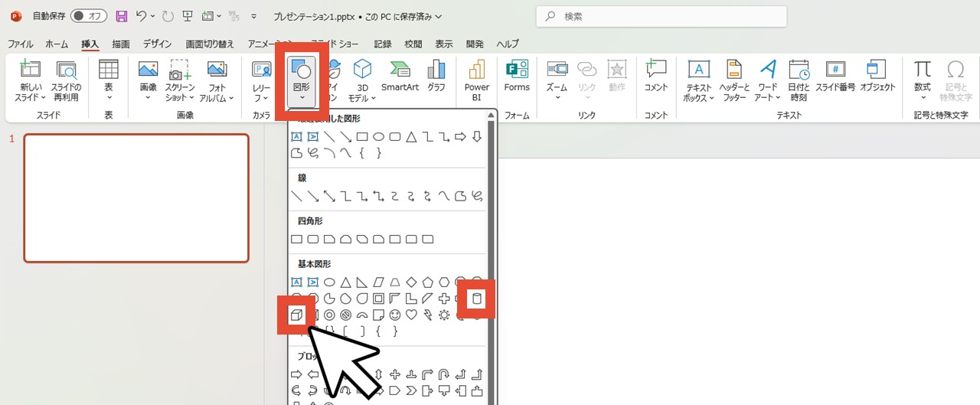Open the レリーフ cameo dropdown
This screenshot has width=980, height=405.
click(x=262, y=80)
